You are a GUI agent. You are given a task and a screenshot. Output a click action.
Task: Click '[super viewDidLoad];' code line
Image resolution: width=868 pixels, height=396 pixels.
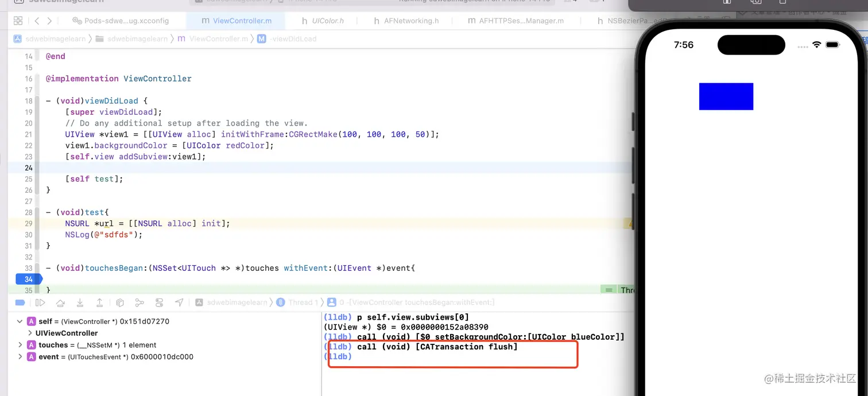114,112
